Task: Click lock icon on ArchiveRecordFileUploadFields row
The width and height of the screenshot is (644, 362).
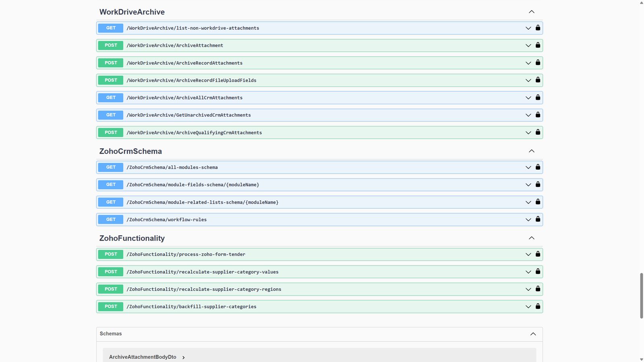Action: (x=538, y=80)
